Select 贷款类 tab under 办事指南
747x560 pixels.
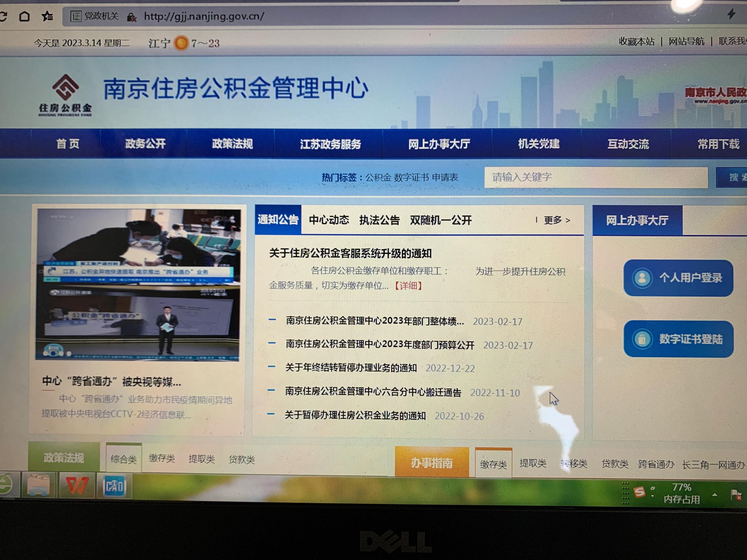point(615,464)
